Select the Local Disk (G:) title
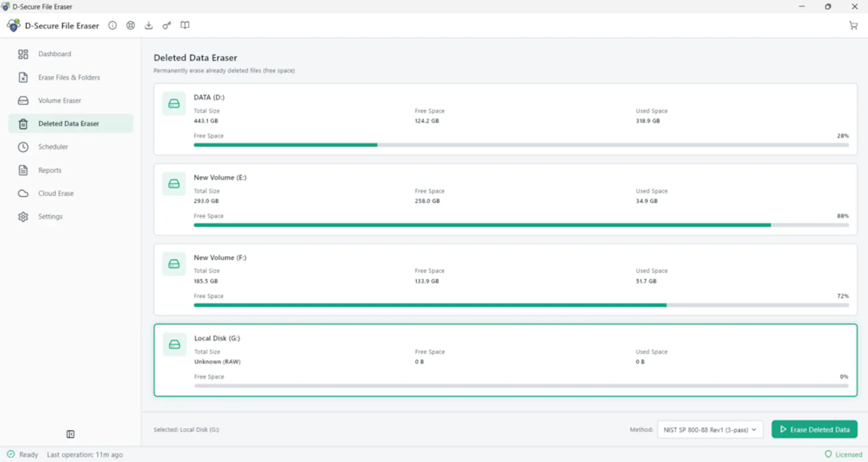The width and height of the screenshot is (868, 462). [x=217, y=338]
